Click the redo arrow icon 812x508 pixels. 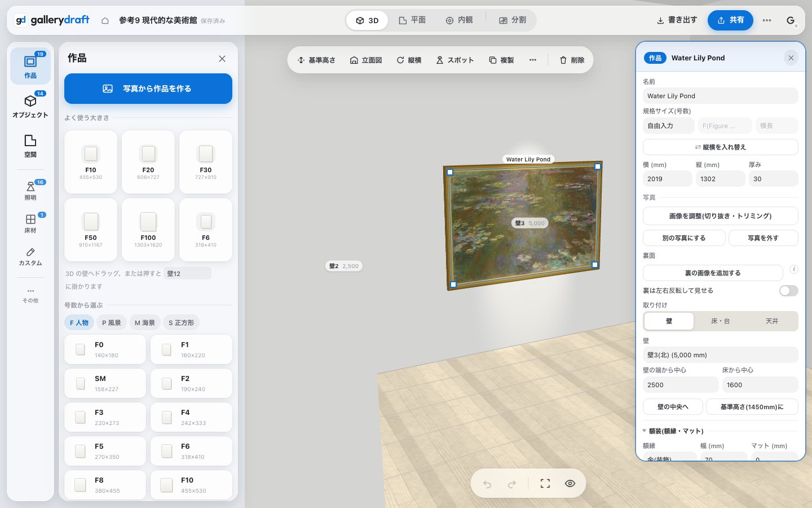(x=512, y=484)
